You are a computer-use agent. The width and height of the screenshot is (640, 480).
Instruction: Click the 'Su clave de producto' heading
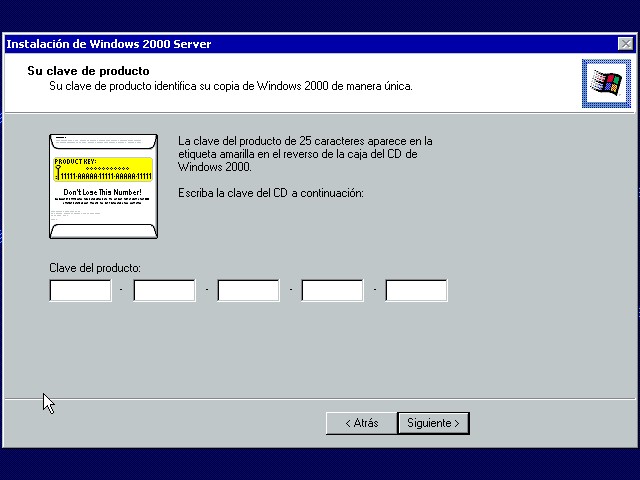pos(88,71)
